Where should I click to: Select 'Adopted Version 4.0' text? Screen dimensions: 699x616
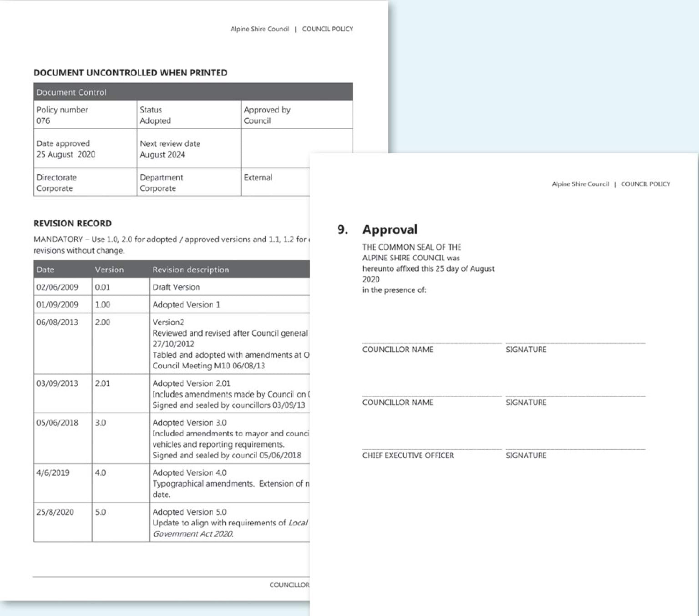point(189,473)
